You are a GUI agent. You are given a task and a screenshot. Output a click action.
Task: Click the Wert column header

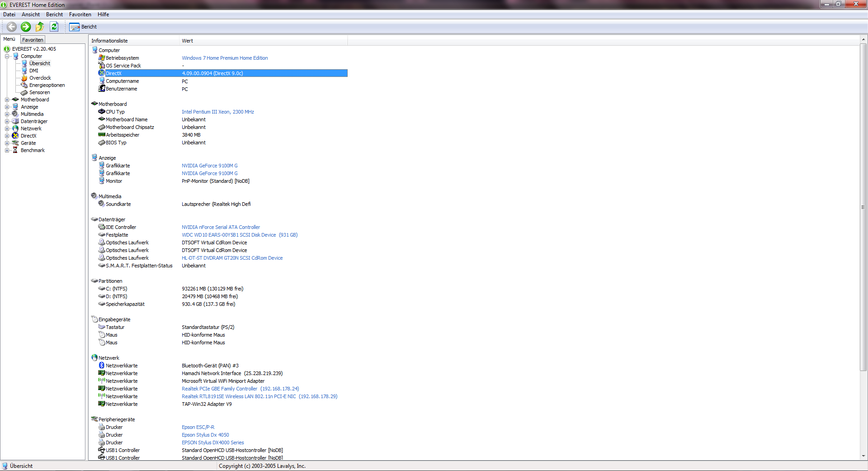[264, 41]
